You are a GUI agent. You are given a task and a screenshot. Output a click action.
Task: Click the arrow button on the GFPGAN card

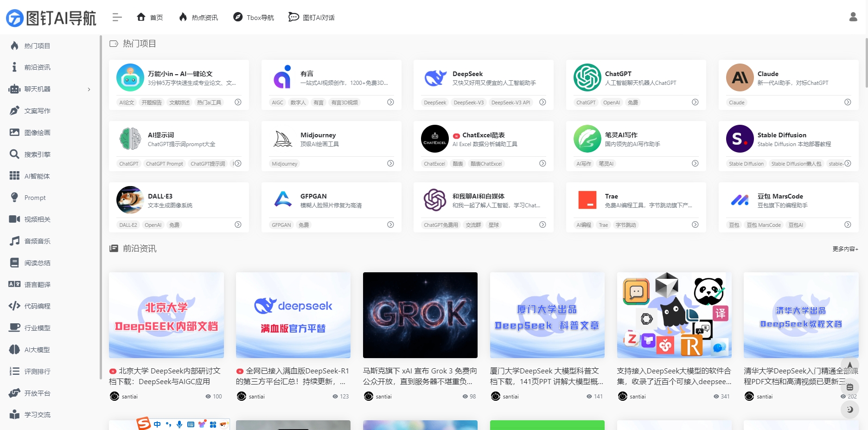pyautogui.click(x=390, y=225)
